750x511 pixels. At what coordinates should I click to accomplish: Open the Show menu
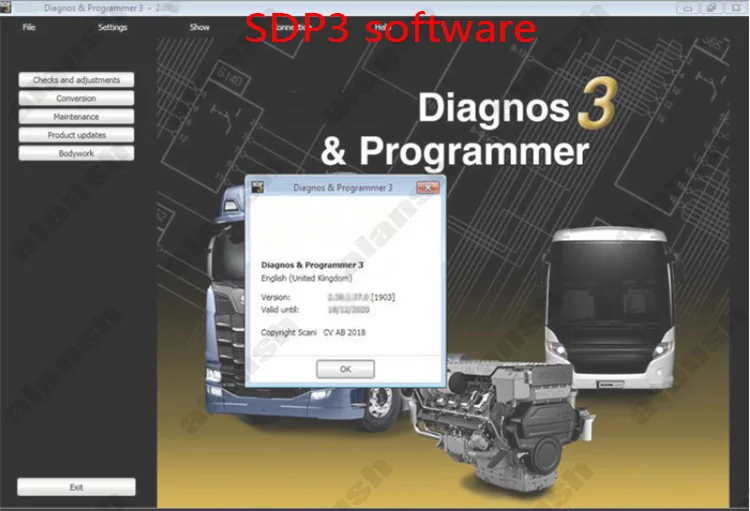[199, 27]
